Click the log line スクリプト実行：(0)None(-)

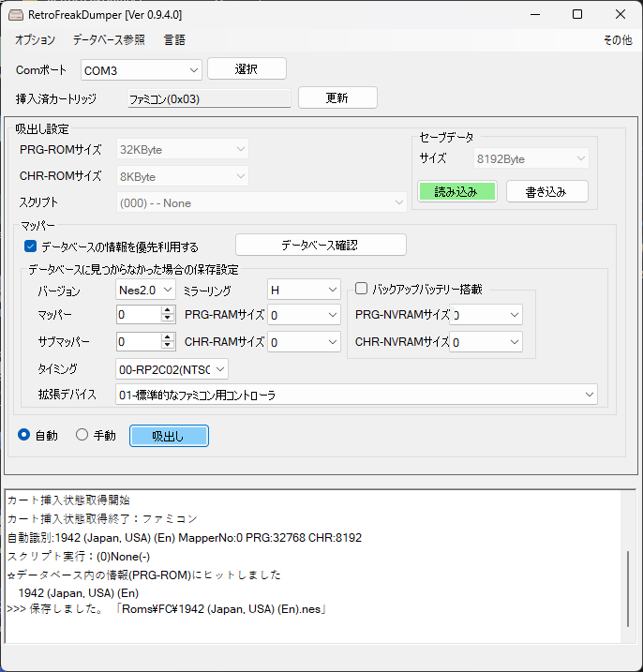point(79,557)
